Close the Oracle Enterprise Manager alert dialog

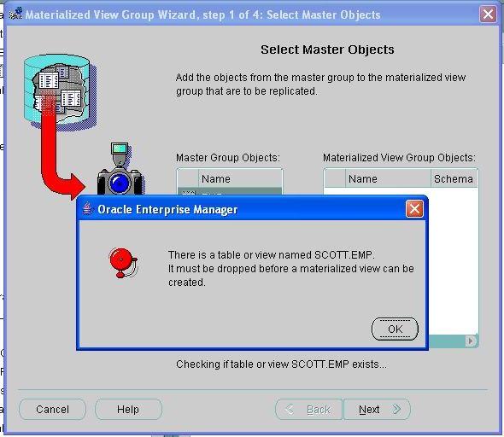coord(414,209)
